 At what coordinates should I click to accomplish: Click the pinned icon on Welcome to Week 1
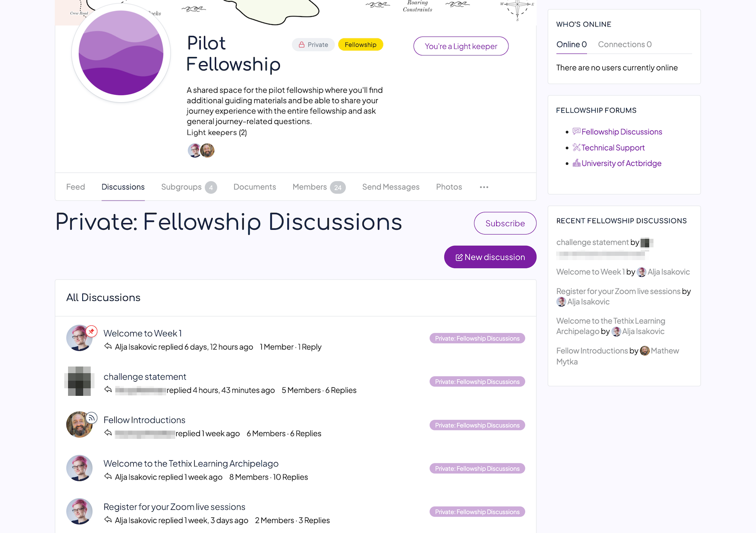coord(92,331)
